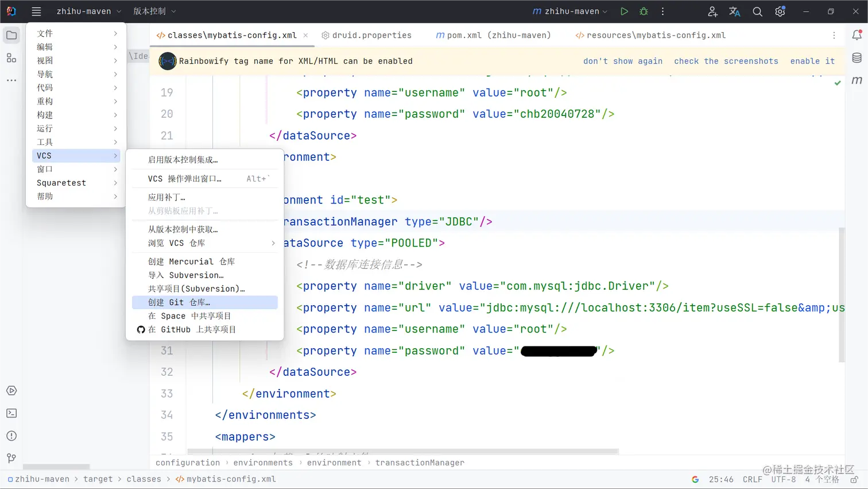Select VCS 操作弹出窗口… menu item
This screenshot has height=489, width=868.
[205, 179]
